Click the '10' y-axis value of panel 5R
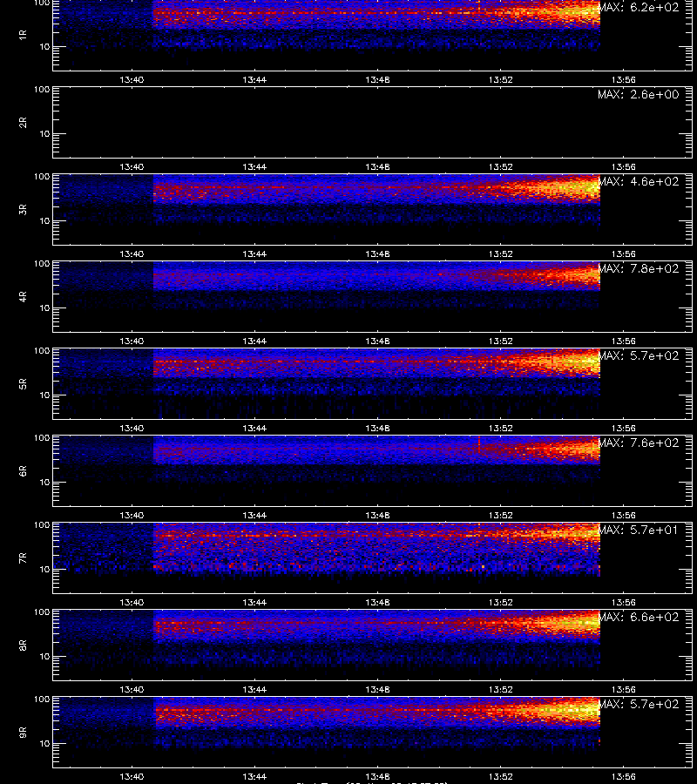Screen dimensions: 697x784 [44, 395]
